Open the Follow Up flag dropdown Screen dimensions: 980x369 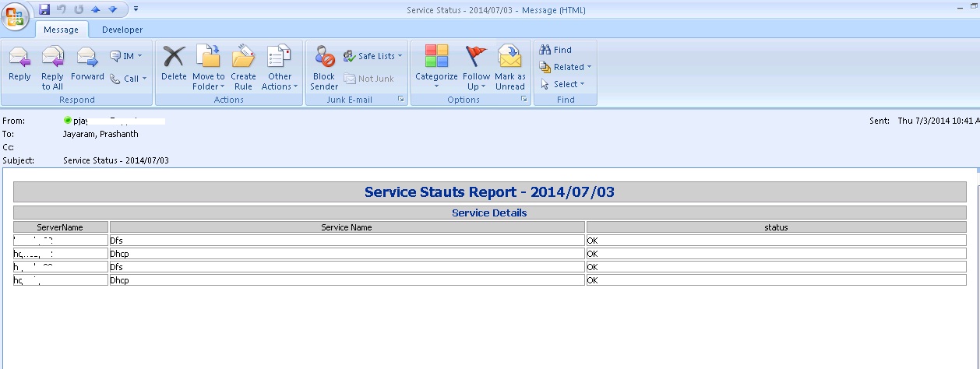[476, 82]
